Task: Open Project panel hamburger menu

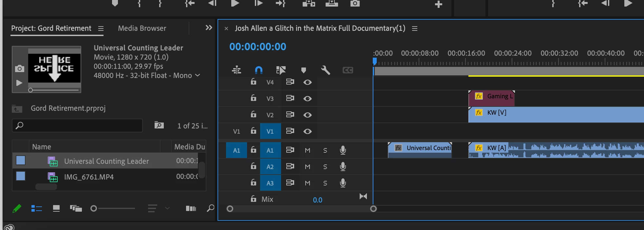Action: coord(101,29)
